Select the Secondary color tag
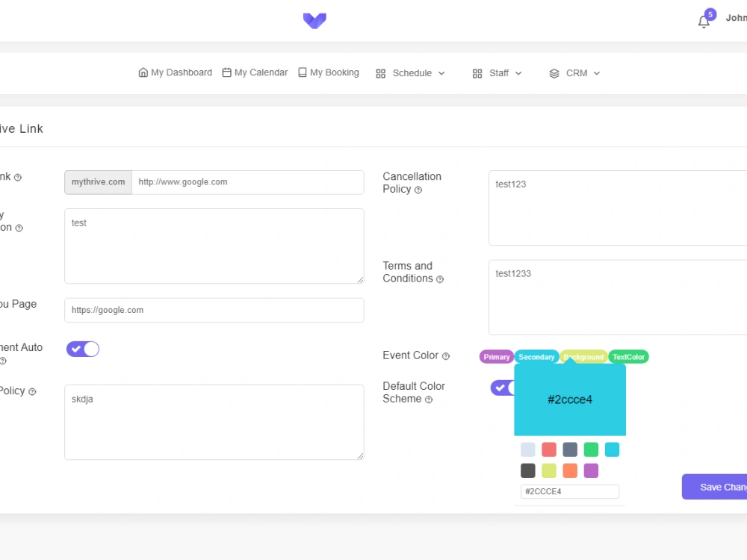747x560 pixels. 536,357
